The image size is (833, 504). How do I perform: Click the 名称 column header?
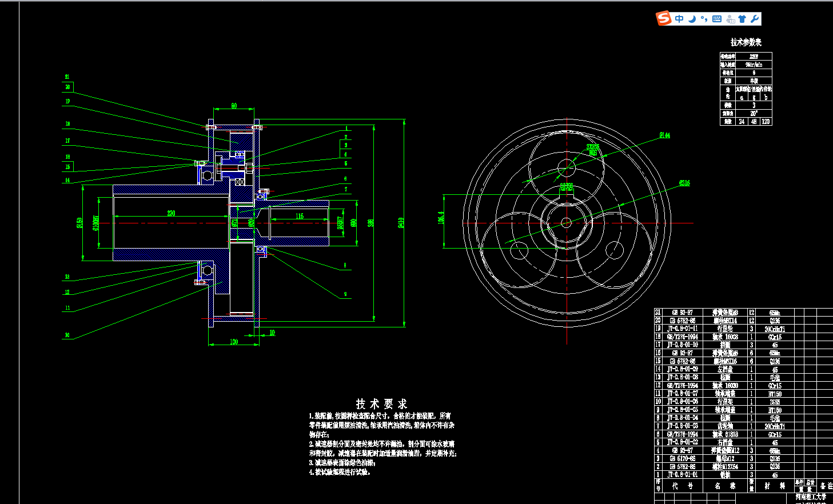click(726, 486)
